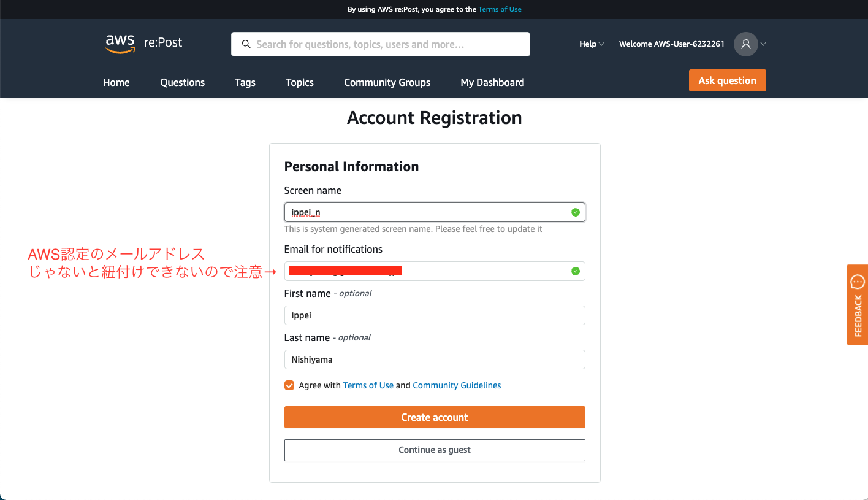
Task: Toggle the Agree with Terms checkbox
Action: coord(289,385)
